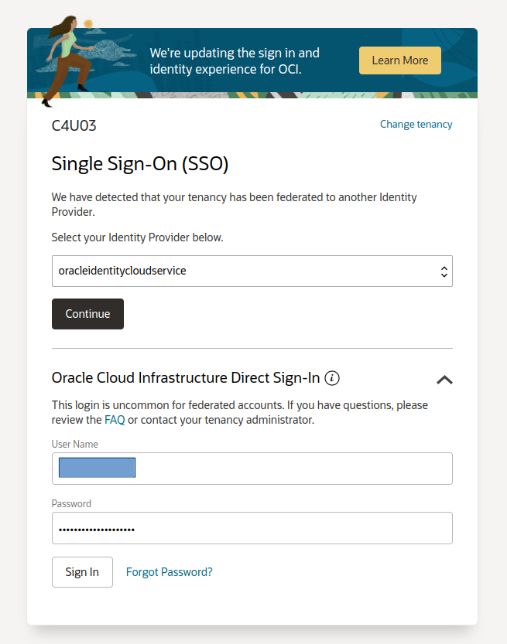Click the 'Select your Identity Provider below.' text
The image size is (507, 644).
137,237
